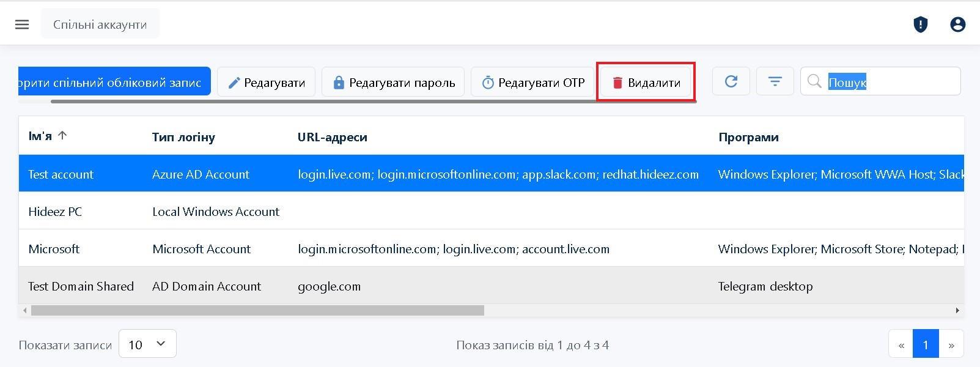This screenshot has width=980, height=367.
Task: Open the user profile icon
Action: (957, 24)
